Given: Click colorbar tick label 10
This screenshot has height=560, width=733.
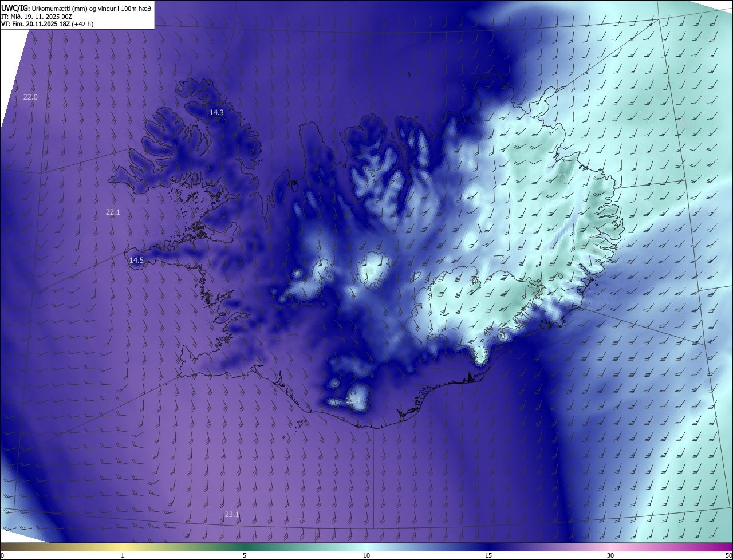Looking at the screenshot, I should coord(366,555).
